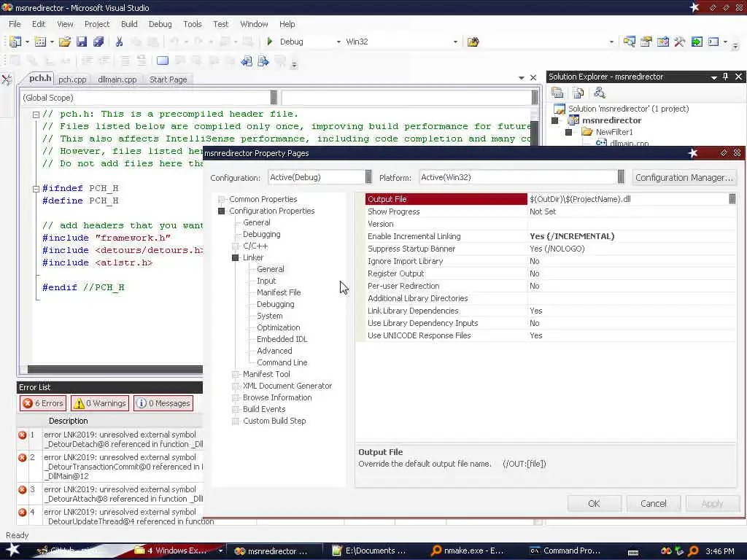Image resolution: width=747 pixels, height=560 pixels.
Task: Open the Command Window toolbar icon
Action: (713, 42)
